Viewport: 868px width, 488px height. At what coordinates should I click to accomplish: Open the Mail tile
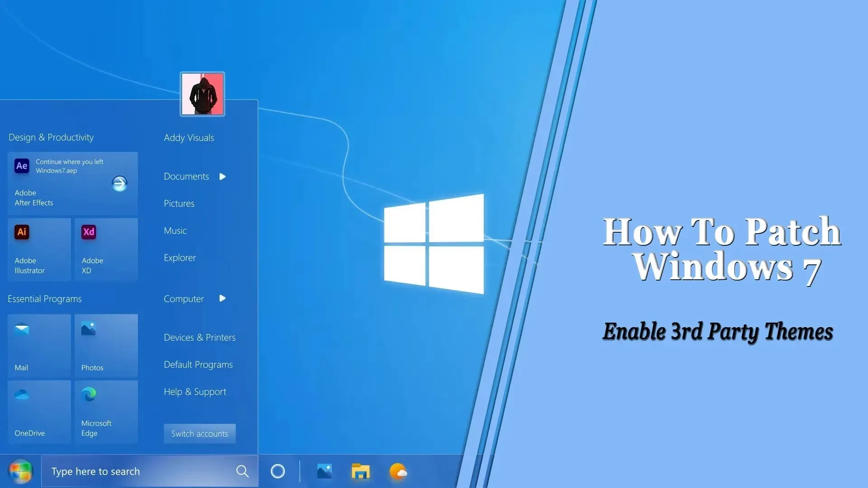click(39, 346)
